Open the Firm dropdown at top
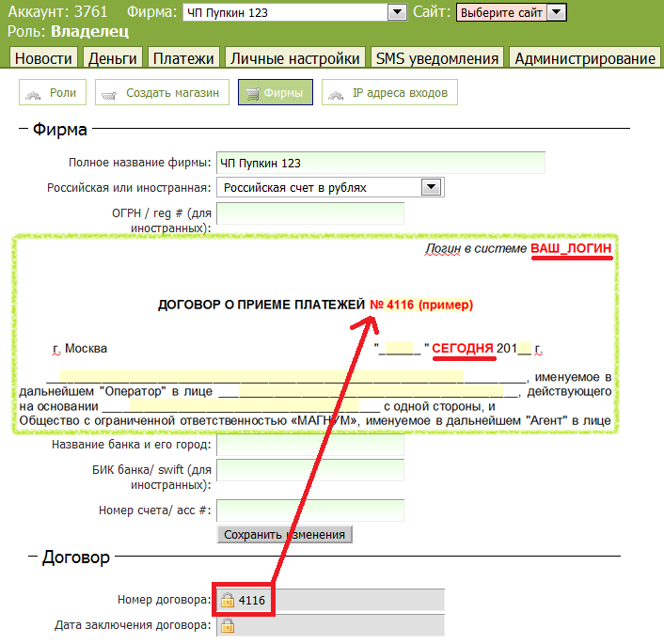The height and width of the screenshot is (644, 664). [x=396, y=12]
